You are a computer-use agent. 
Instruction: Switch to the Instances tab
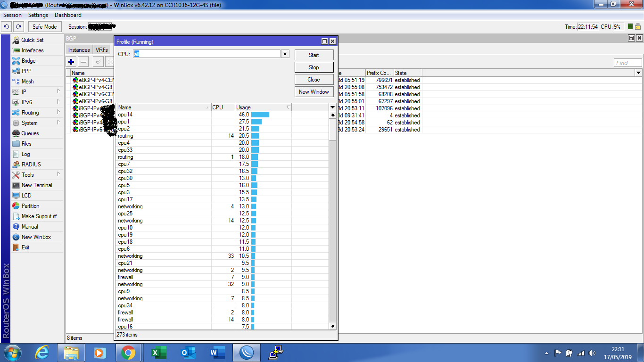click(x=79, y=50)
